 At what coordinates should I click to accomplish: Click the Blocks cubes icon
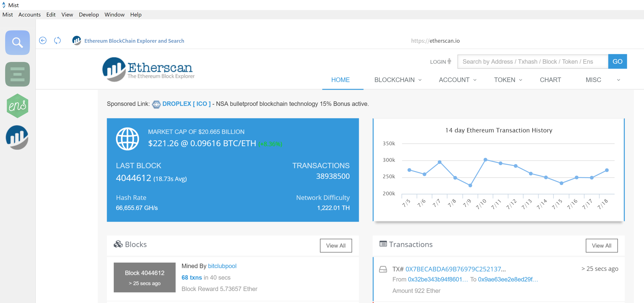118,244
